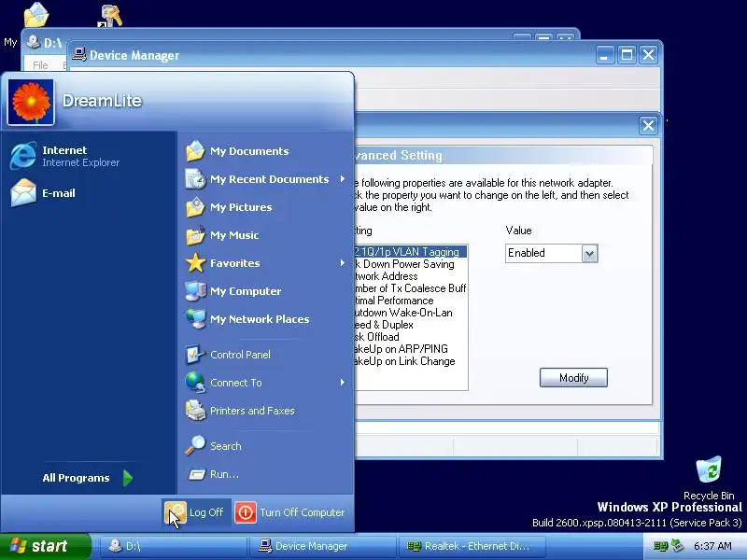Open File menu in D:\ window

point(40,64)
